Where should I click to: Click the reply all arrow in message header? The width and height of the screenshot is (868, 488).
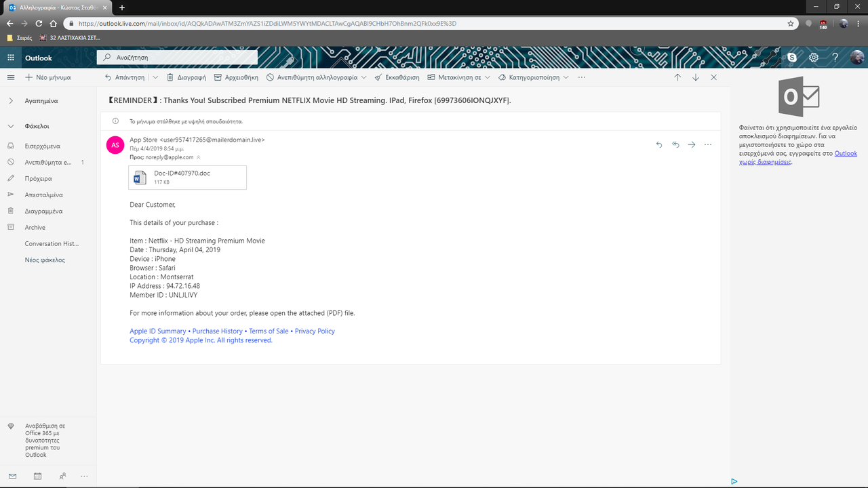pos(675,144)
